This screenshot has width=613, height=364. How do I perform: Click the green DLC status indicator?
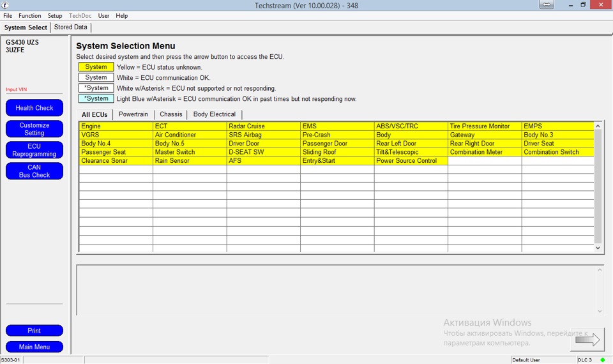pyautogui.click(x=602, y=360)
